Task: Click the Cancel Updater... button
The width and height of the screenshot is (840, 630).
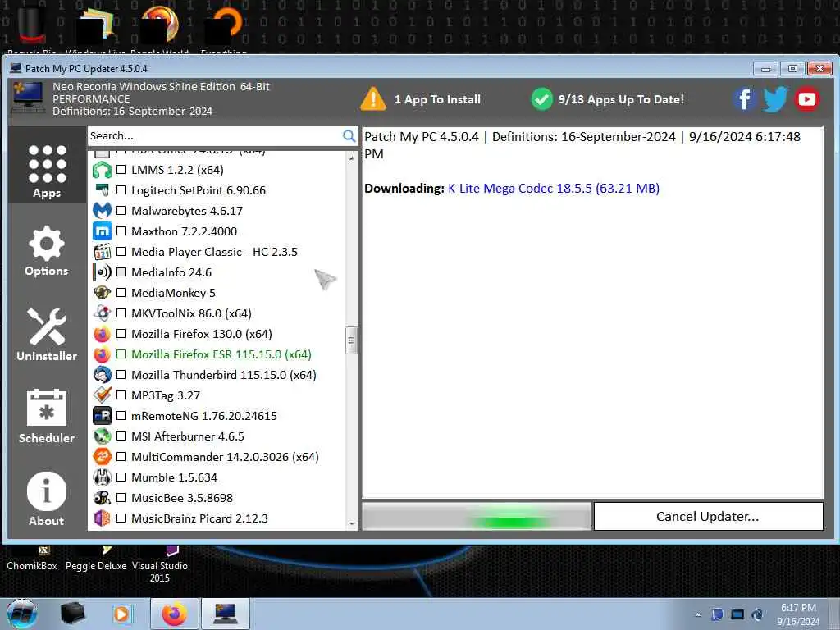Action: 708,517
